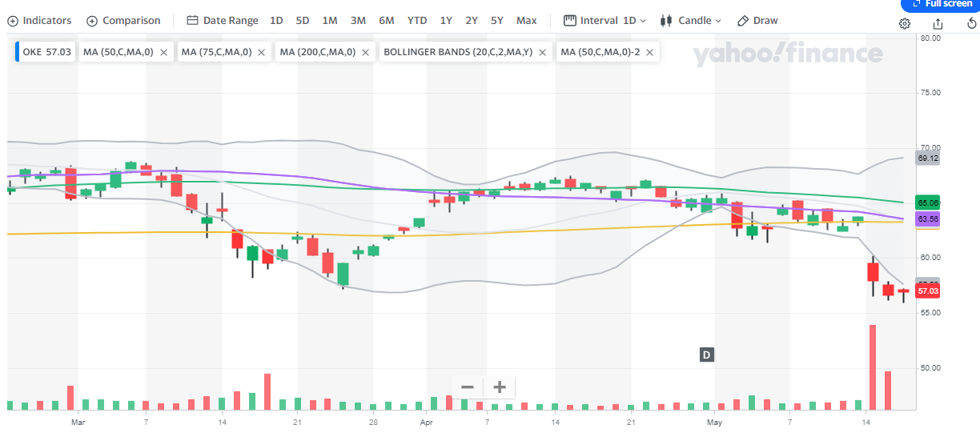This screenshot has width=980, height=433.
Task: Zoom out using the minus button
Action: click(x=468, y=387)
